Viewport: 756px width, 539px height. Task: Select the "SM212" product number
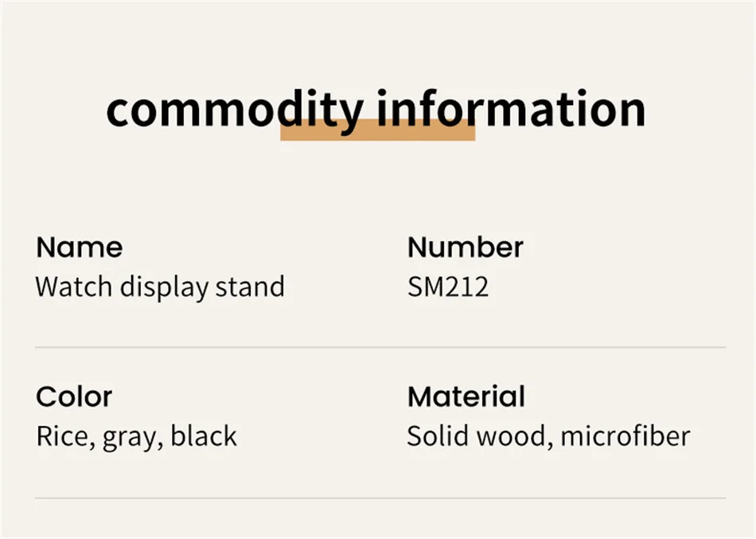pyautogui.click(x=448, y=287)
